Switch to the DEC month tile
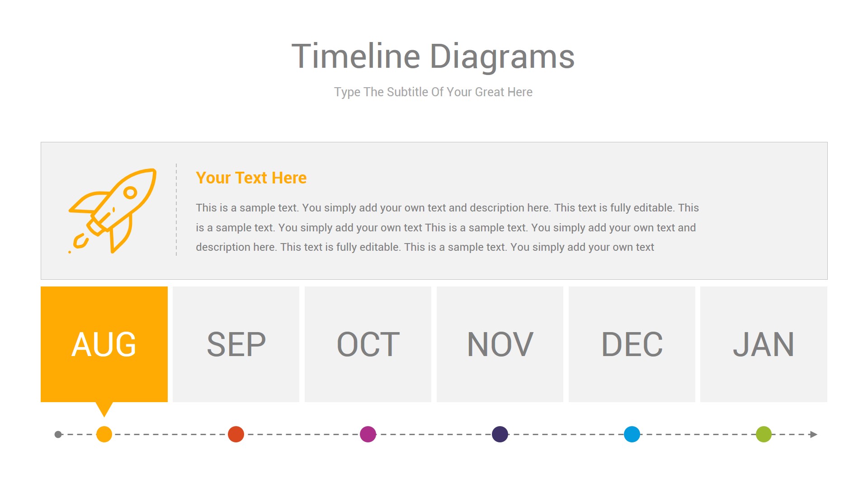 click(632, 344)
